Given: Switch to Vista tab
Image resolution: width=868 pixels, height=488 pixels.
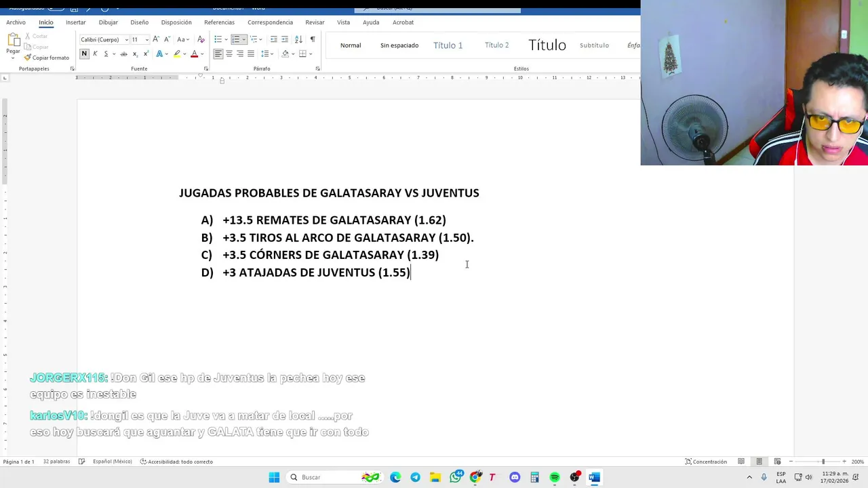Looking at the screenshot, I should pyautogui.click(x=343, y=22).
